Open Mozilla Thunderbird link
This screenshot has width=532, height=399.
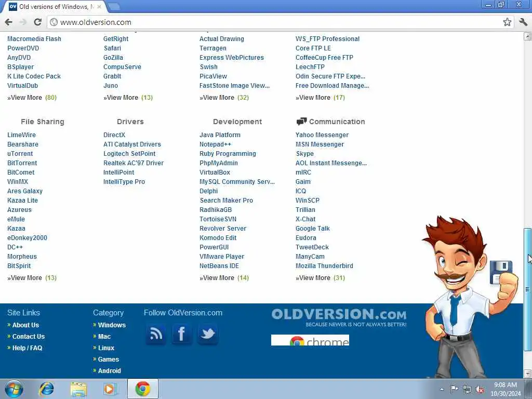coord(324,266)
